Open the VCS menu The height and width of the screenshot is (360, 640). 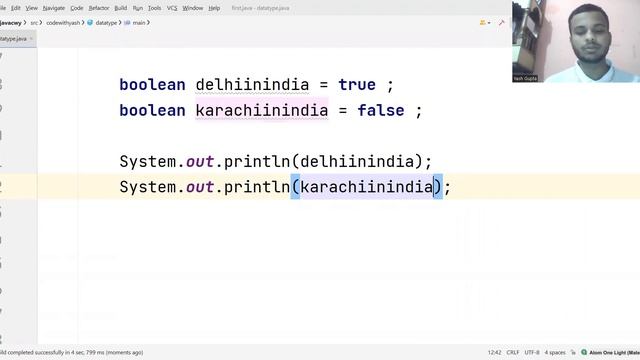click(172, 8)
